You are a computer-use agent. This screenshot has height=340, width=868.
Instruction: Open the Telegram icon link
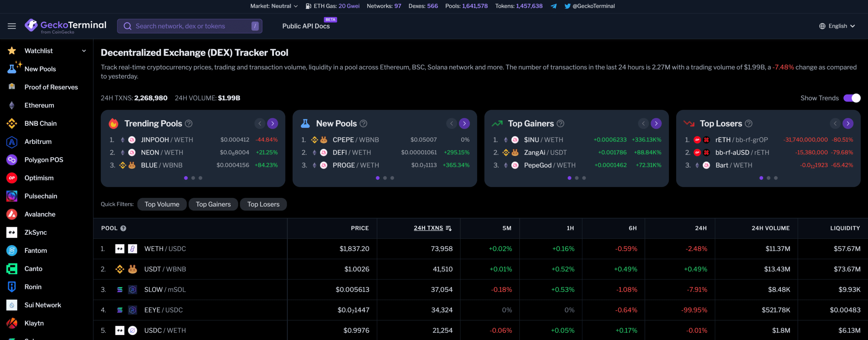553,6
